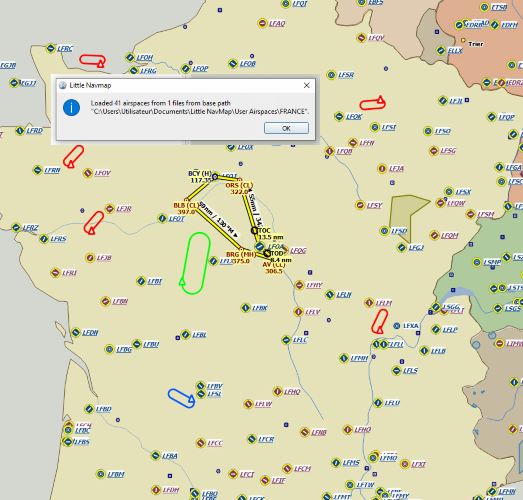This screenshot has width=523, height=500.
Task: Click the LFAQ airport symbol
Action: (263, 23)
